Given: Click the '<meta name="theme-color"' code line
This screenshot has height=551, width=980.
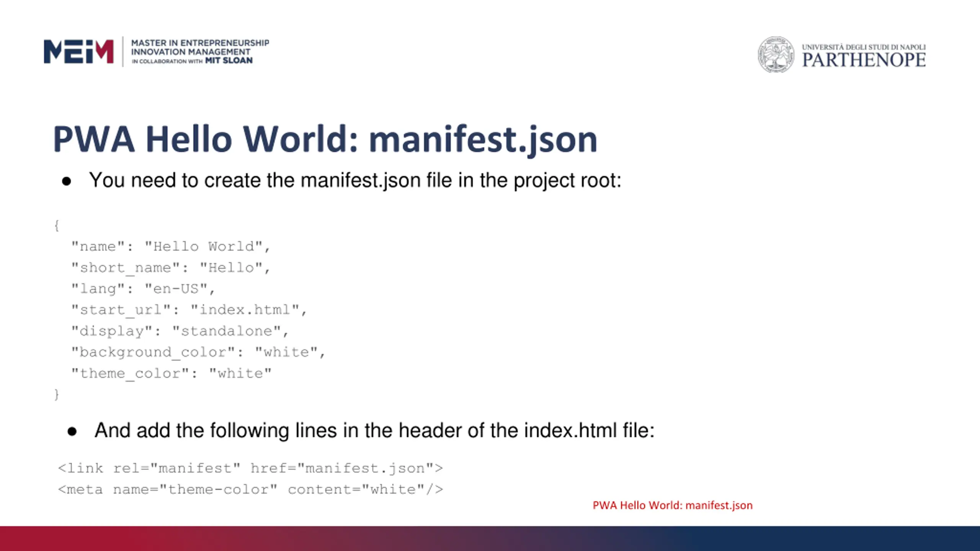Looking at the screenshot, I should point(250,489).
